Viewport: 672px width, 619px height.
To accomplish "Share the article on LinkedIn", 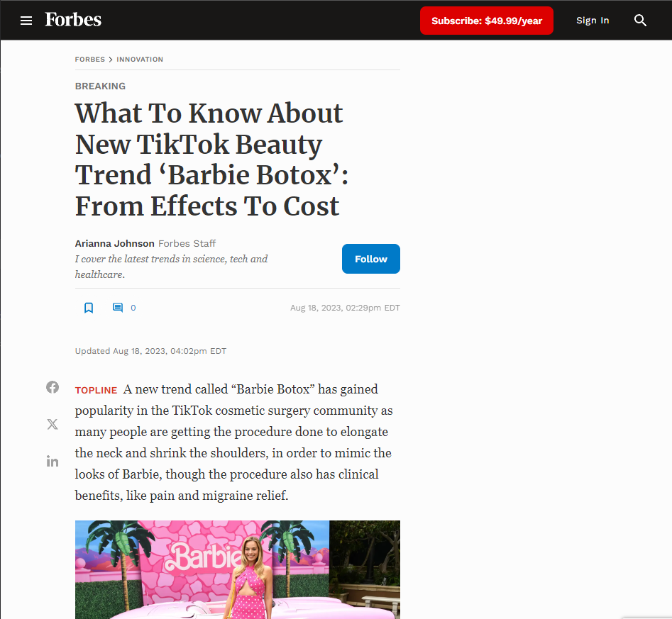I will click(x=53, y=461).
